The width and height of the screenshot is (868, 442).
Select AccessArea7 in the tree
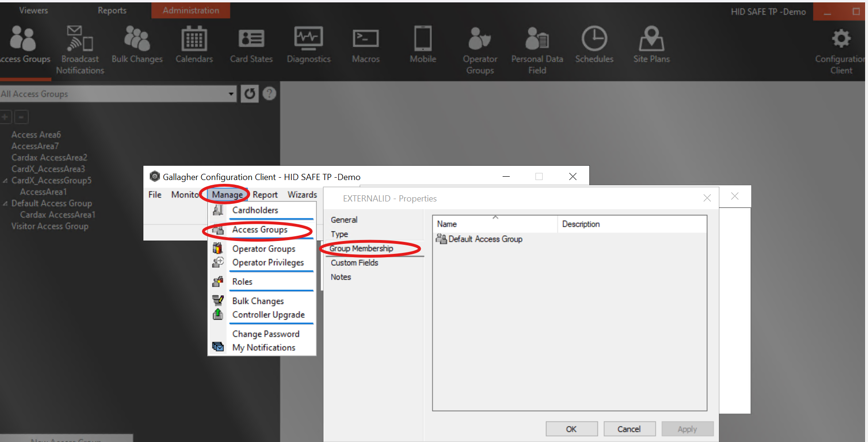pyautogui.click(x=35, y=146)
